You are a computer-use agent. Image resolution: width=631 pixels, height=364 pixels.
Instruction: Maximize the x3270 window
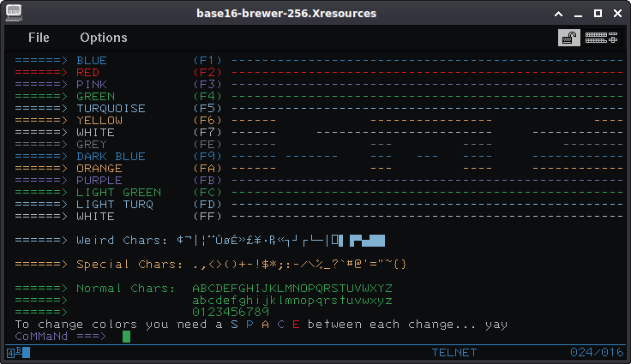(598, 14)
